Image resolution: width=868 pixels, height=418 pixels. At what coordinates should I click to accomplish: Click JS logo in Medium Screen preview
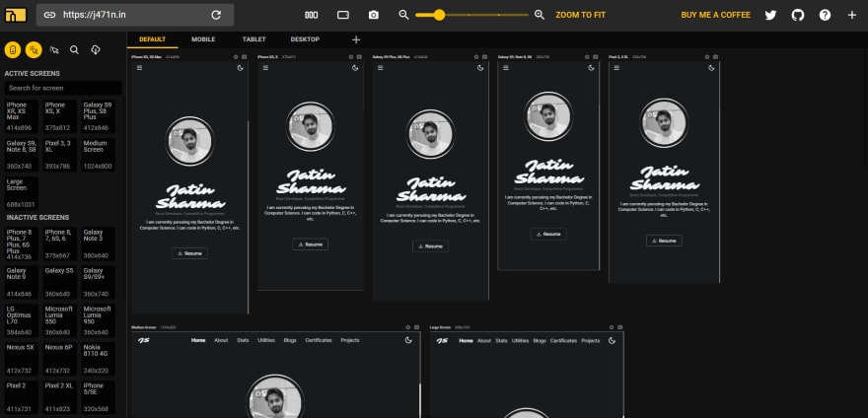(x=143, y=340)
